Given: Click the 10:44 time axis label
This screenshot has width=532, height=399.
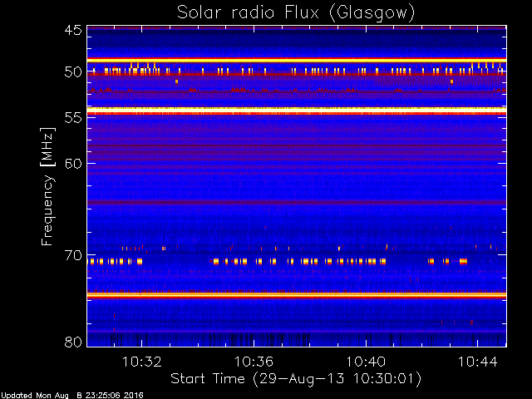Looking at the screenshot, I should 478,362.
